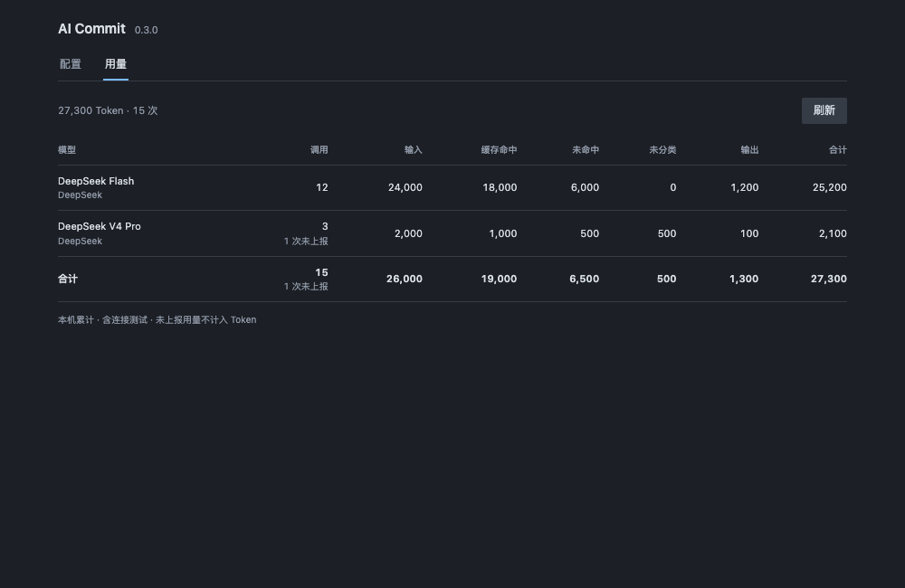Viewport: 905px width, 588px height.
Task: Click grand total 27,300 in table
Action: 829,279
